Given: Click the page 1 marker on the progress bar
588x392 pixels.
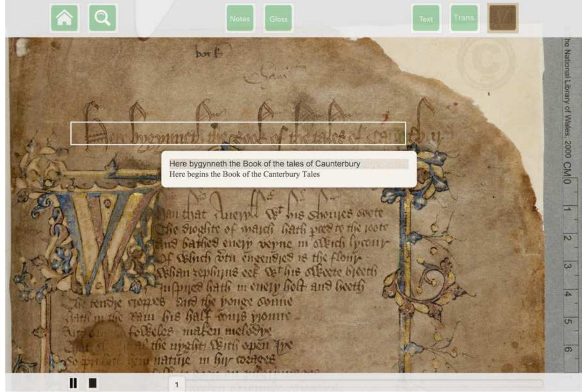Looking at the screenshot, I should click(177, 385).
